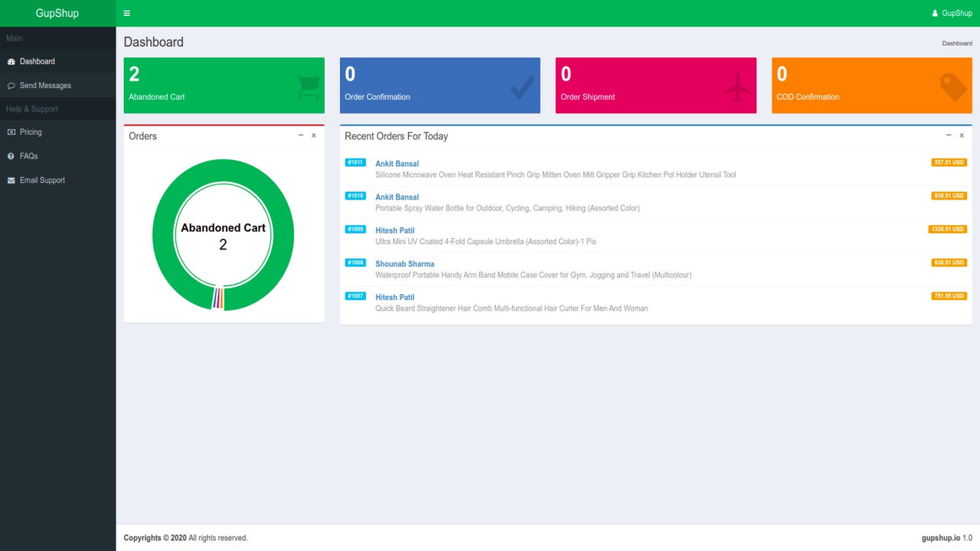Collapse the Recent Orders For Today panel

click(x=949, y=135)
